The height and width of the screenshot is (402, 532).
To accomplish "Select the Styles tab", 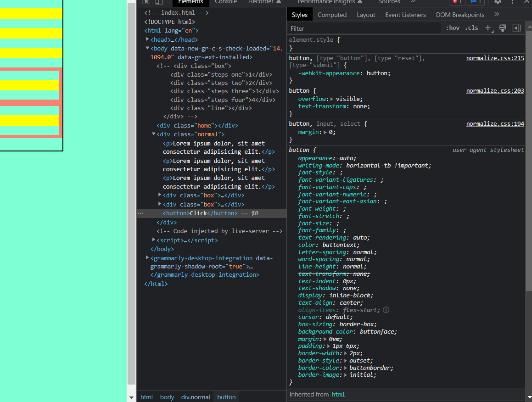I will click(300, 15).
